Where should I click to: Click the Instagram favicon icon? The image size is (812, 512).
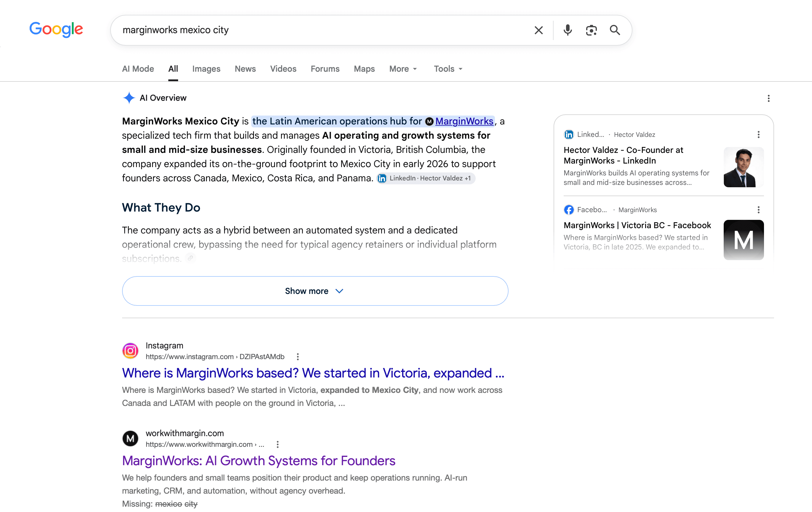click(130, 351)
